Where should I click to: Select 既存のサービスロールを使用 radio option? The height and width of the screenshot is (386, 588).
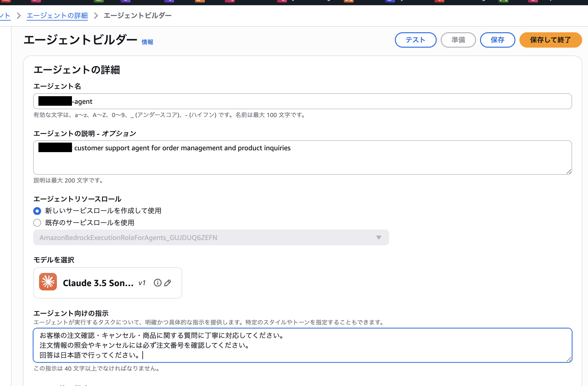[x=37, y=223]
